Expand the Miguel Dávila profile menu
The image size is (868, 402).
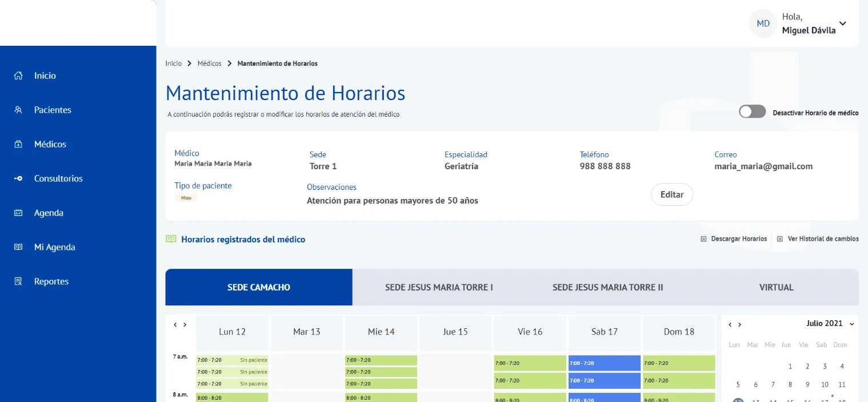(842, 23)
